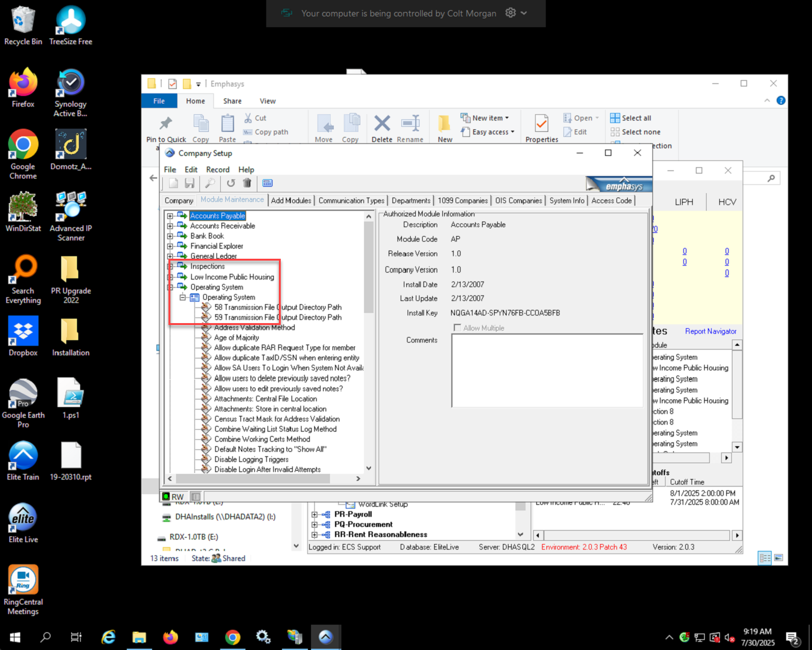This screenshot has height=650, width=812.
Task: Expand the Accounts Payable tree node
Action: (170, 216)
